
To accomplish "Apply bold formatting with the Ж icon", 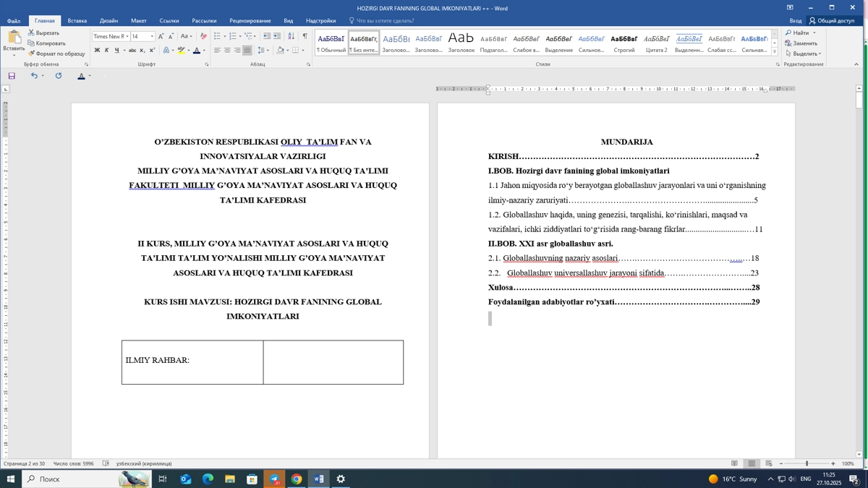I will click(98, 50).
